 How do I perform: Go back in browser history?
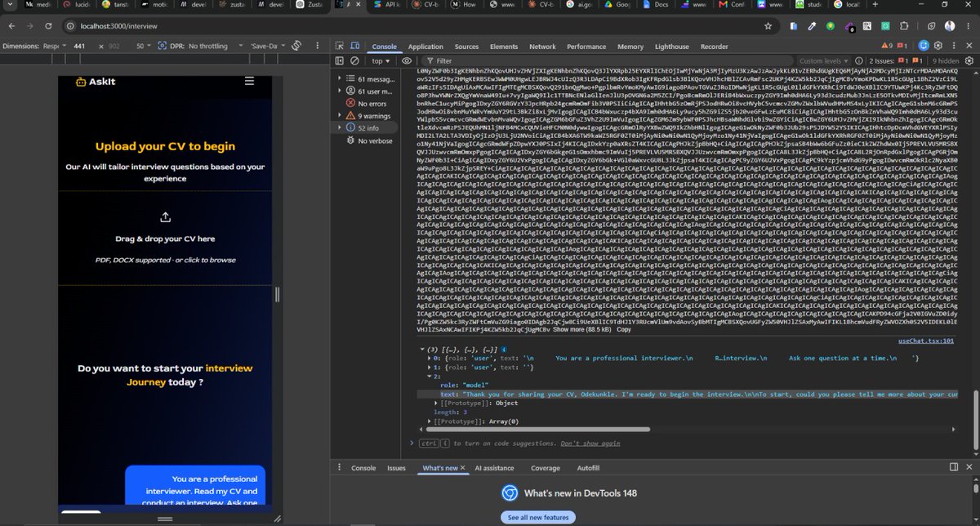[11, 26]
